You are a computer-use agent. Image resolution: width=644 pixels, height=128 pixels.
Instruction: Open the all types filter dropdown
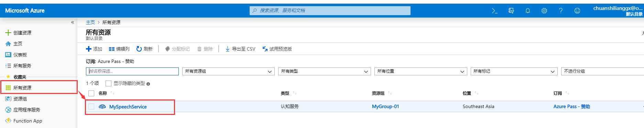324,71
